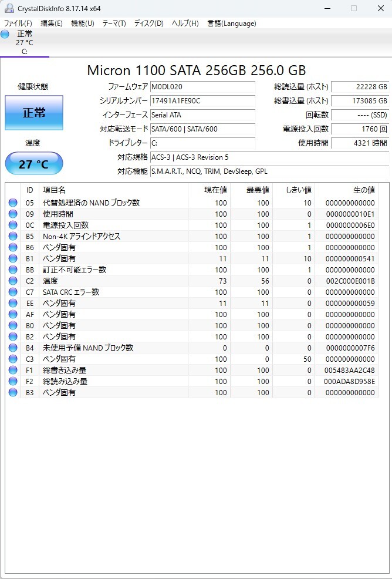
Task: Click status orb in ID EE row
Action: [13, 303]
